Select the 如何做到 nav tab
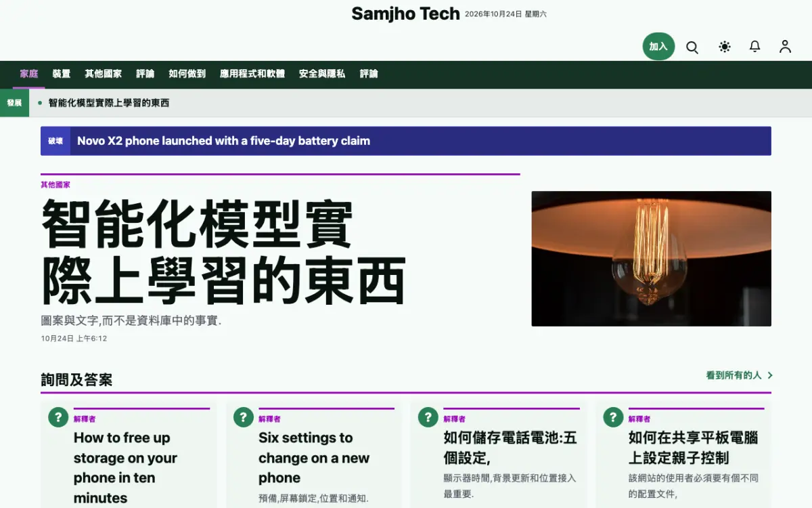The height and width of the screenshot is (508, 812). click(x=187, y=74)
